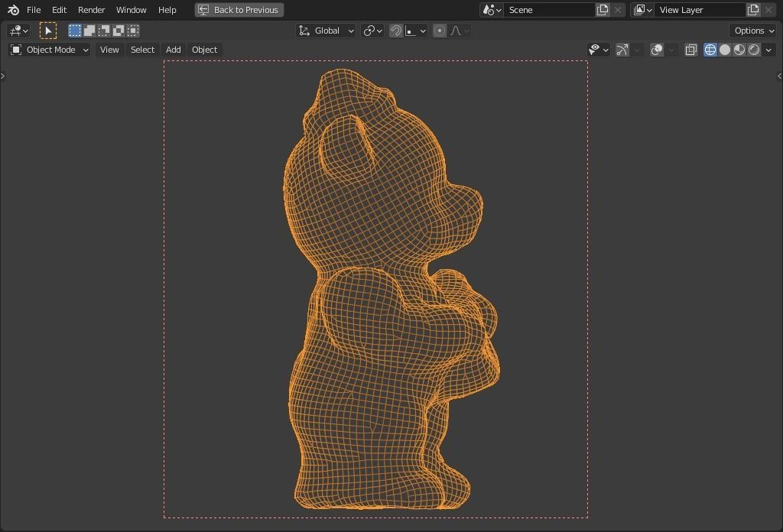The height and width of the screenshot is (532, 783).
Task: Set selection mode to invert selection
Action: [119, 31]
